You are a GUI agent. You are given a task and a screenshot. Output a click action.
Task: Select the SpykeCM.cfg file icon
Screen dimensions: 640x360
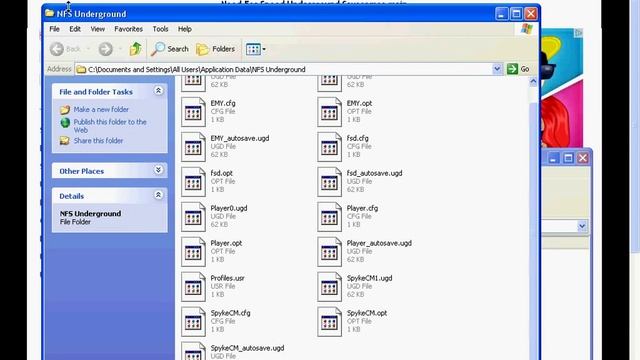click(x=193, y=322)
